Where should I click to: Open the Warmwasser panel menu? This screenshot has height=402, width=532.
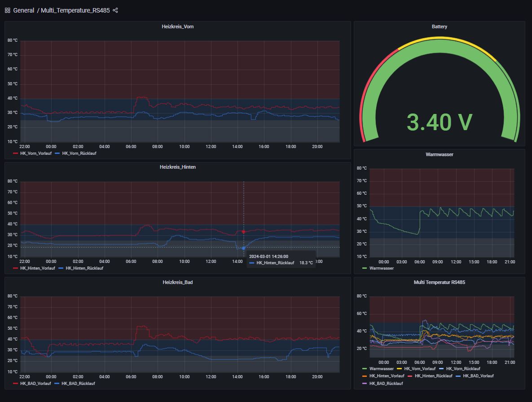(439, 154)
